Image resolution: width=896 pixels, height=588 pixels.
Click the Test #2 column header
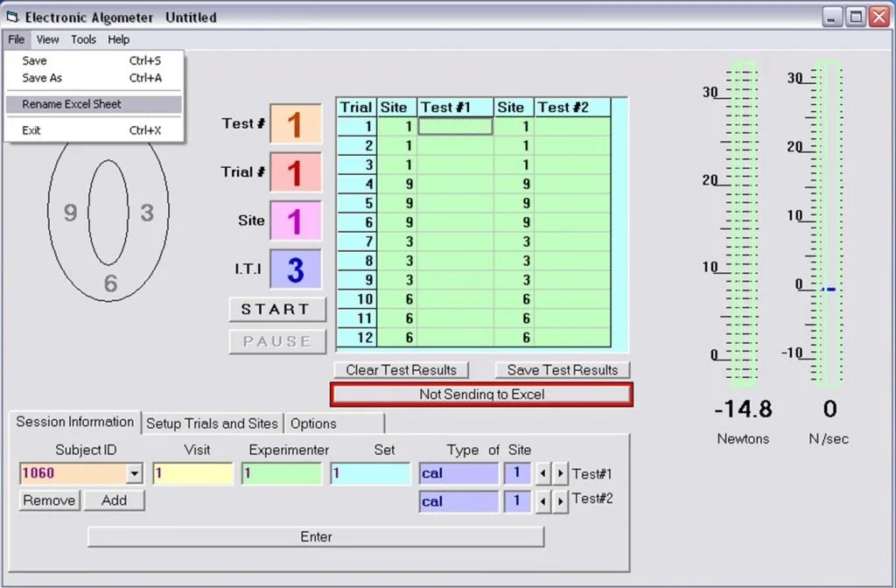572,108
